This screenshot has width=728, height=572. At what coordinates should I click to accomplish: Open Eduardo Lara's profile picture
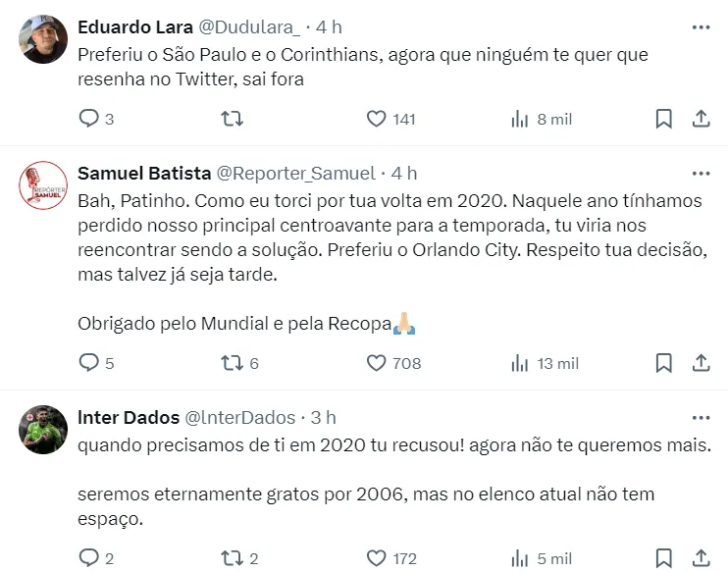[x=44, y=39]
